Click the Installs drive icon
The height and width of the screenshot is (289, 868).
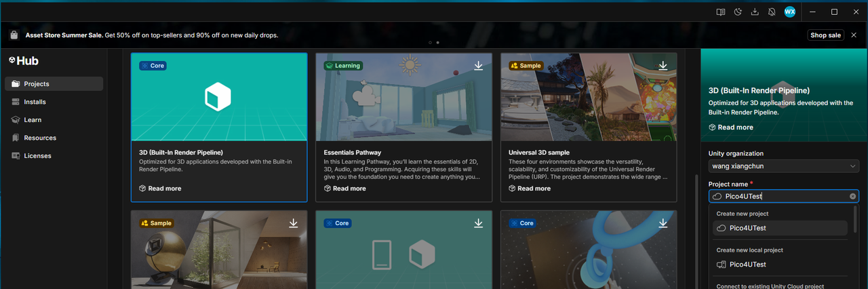click(x=16, y=102)
